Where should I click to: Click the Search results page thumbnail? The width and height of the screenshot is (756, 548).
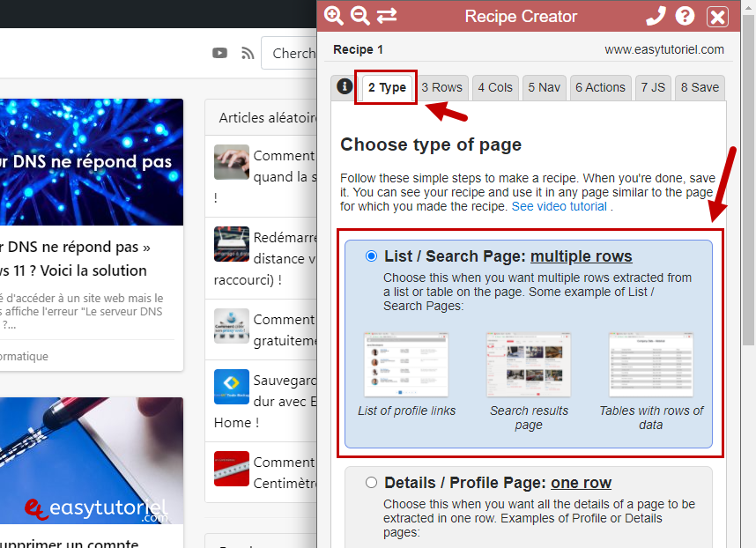pos(529,365)
